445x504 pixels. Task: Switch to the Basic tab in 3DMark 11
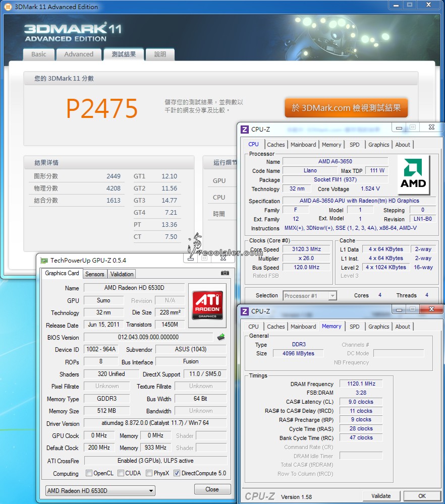pos(39,54)
